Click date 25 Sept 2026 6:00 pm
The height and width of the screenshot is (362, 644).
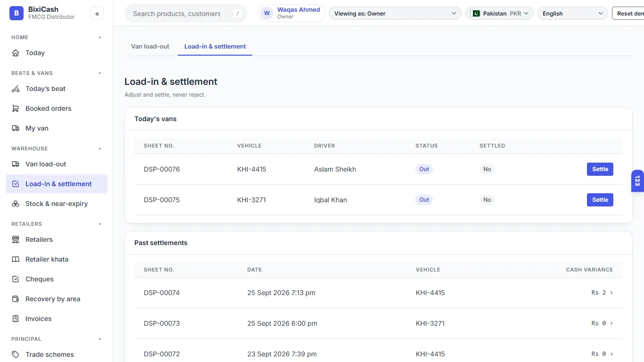tap(282, 323)
